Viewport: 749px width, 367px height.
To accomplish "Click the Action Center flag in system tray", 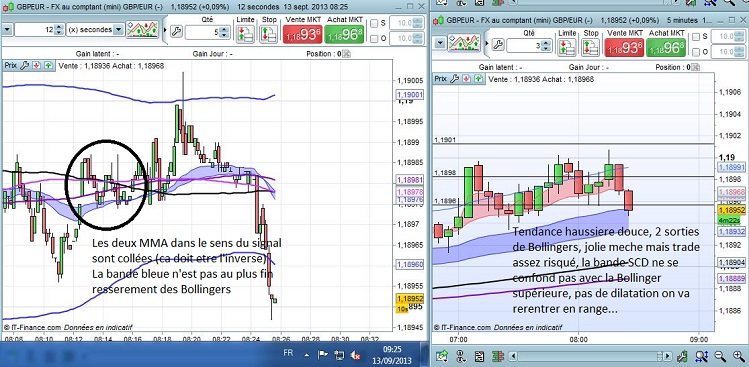I will (x=323, y=355).
